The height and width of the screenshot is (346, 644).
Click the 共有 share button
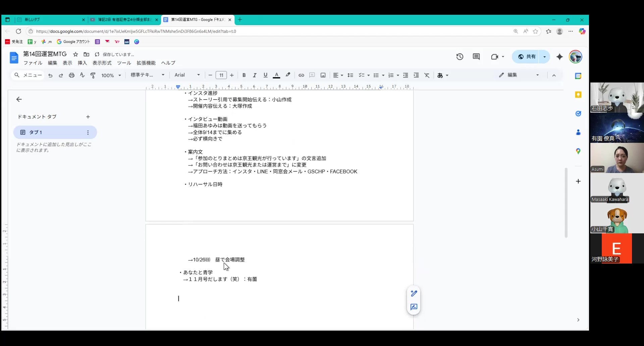coord(527,57)
